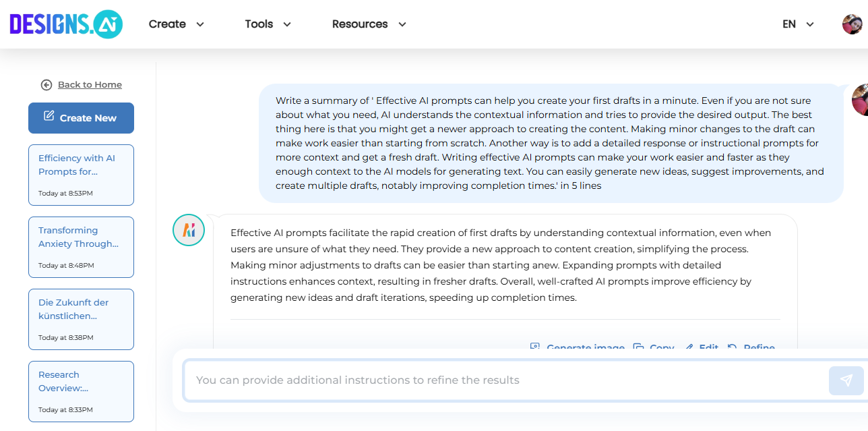
Task: Click the refine instructions input field
Action: click(x=472, y=380)
